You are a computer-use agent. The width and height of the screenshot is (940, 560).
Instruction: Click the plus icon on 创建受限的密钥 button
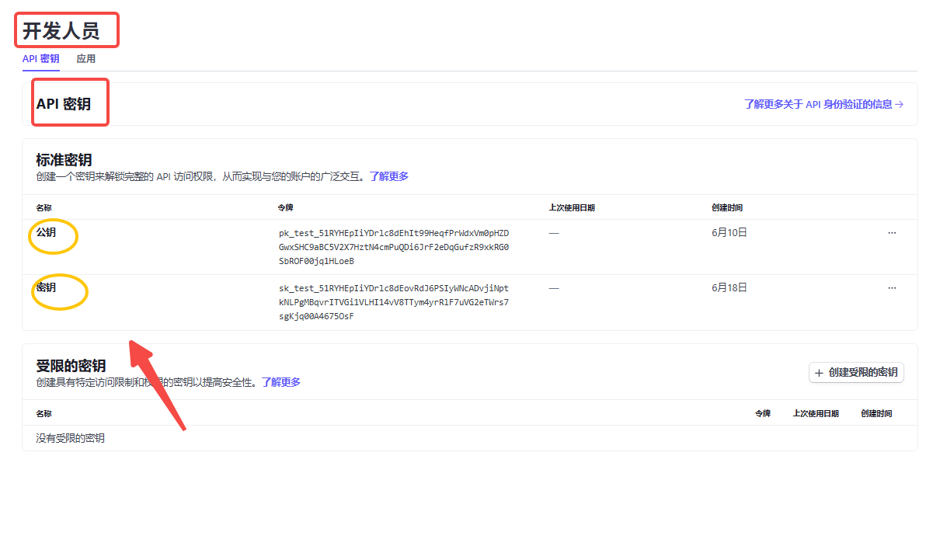click(819, 373)
